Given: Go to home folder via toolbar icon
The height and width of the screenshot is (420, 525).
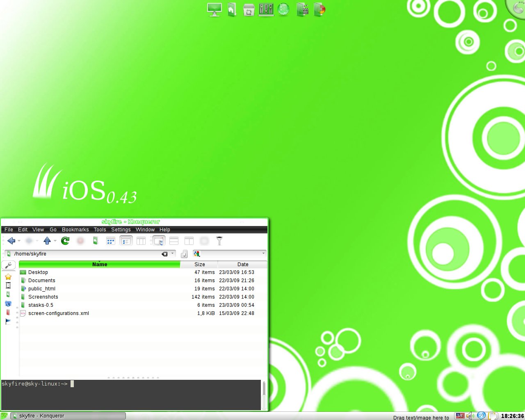Looking at the screenshot, I should [95, 241].
